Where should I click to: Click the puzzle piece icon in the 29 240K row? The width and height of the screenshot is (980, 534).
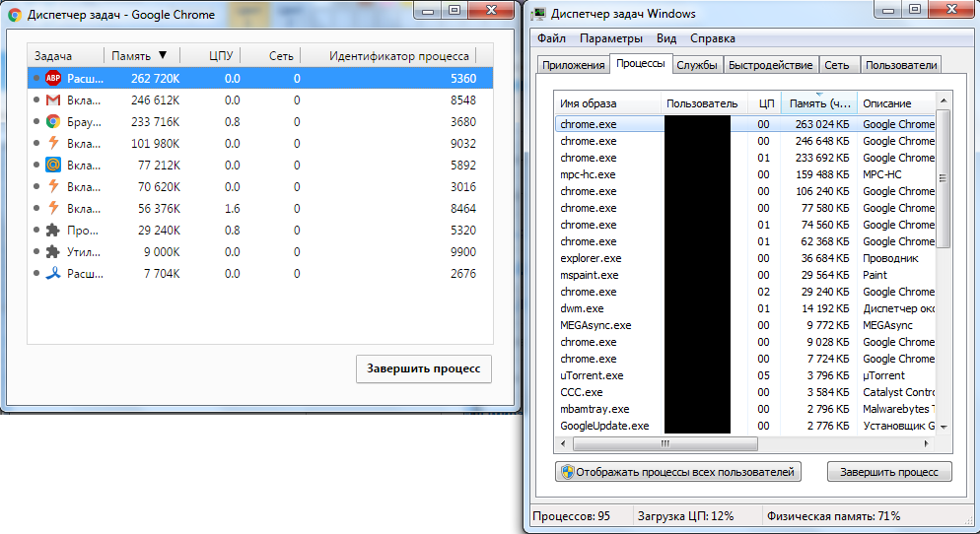coord(53,230)
